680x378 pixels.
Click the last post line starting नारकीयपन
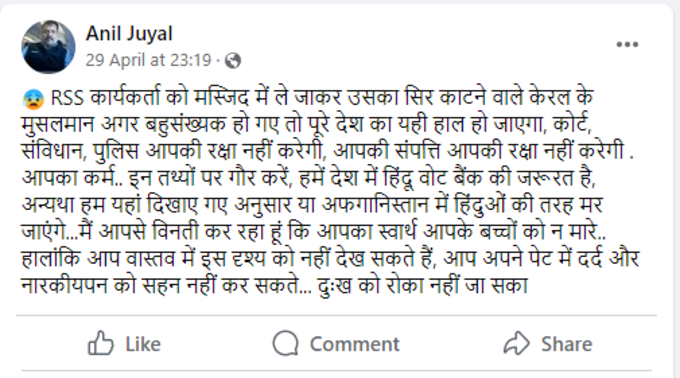(275, 285)
